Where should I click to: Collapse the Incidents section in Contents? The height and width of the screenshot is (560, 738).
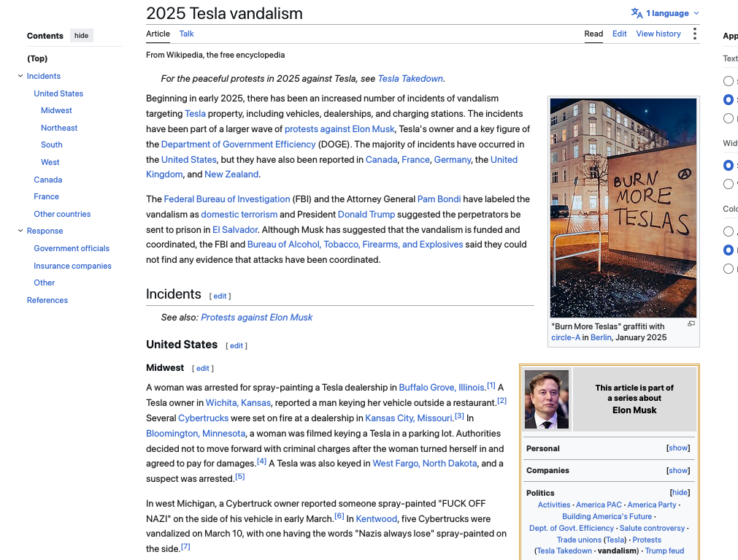click(x=20, y=76)
